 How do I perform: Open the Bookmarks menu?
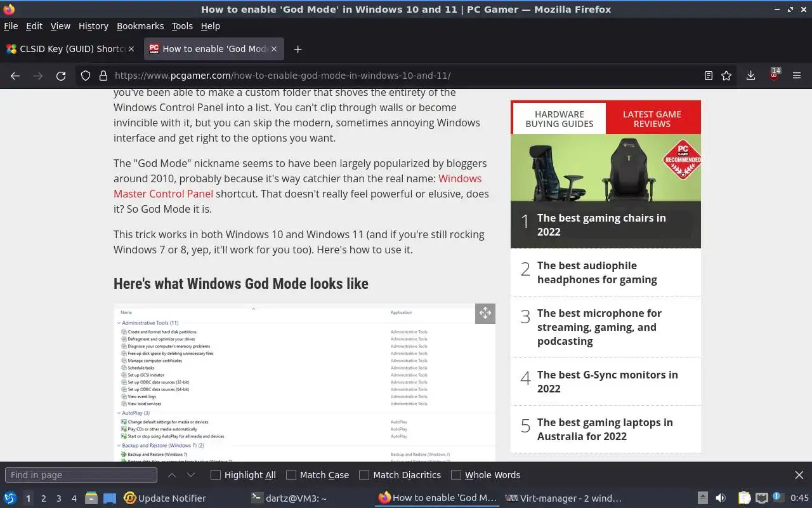click(140, 26)
